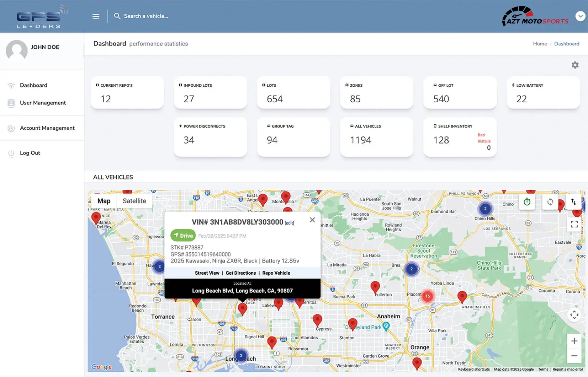Expand the AZT Motosports account dropdown

click(x=580, y=16)
